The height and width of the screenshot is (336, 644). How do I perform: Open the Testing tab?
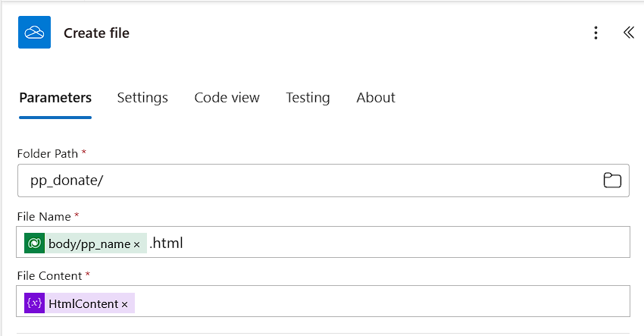(308, 97)
